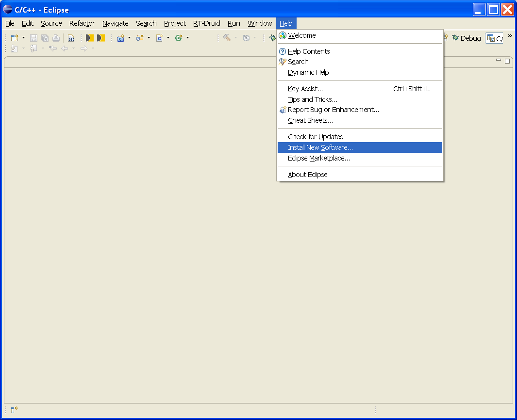The width and height of the screenshot is (517, 420).
Task: Select the C/C++ perspective button
Action: (495, 38)
